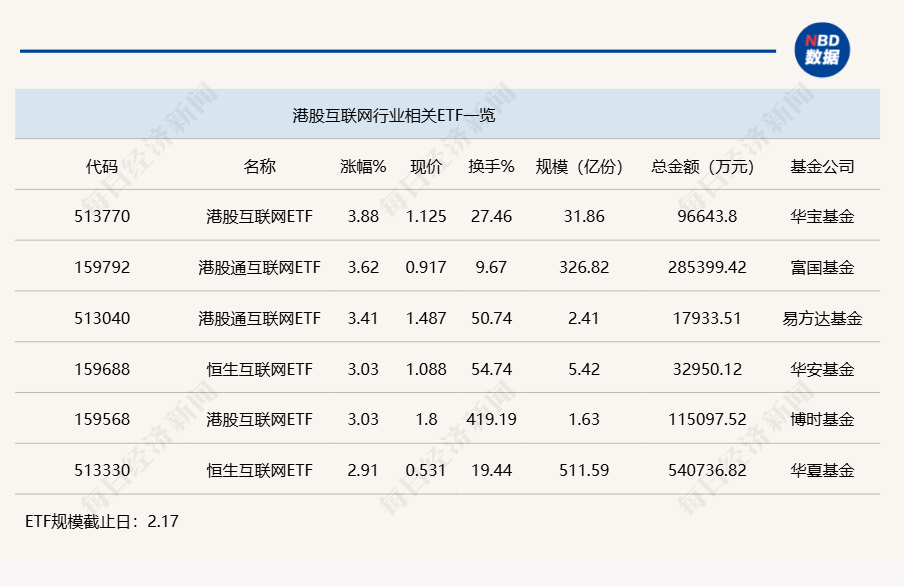
Task: Click the ETF规模截止日 footnote text
Action: (101, 521)
